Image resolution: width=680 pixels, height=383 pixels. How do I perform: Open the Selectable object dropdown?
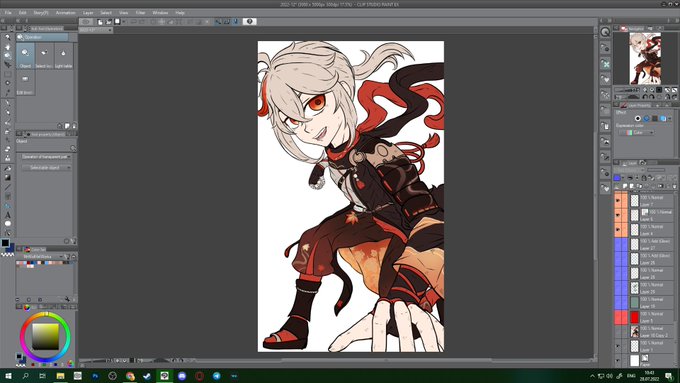[46, 167]
